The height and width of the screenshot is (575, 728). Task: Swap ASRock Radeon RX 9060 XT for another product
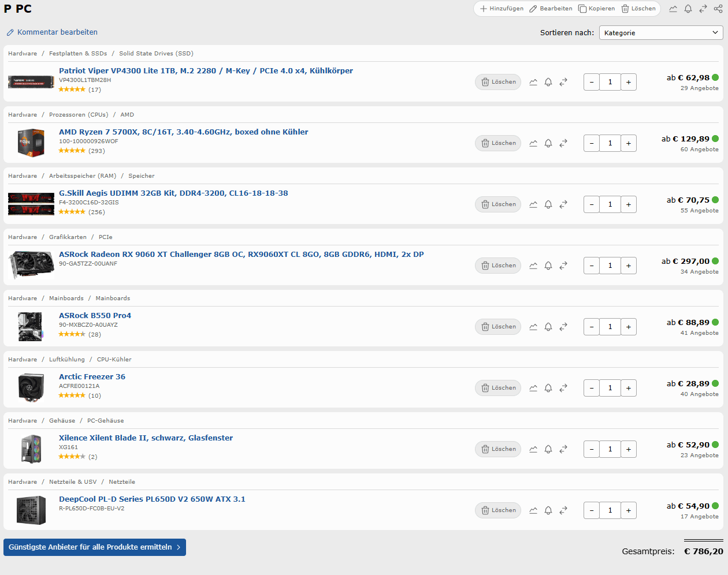coord(563,266)
